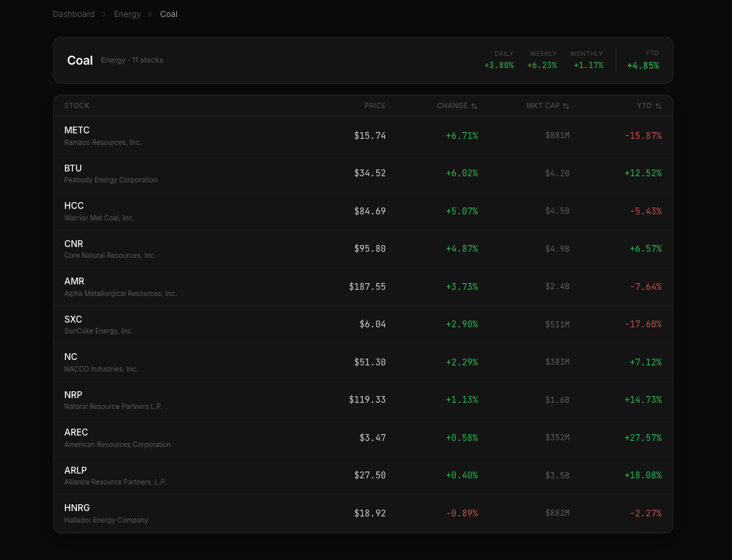Image resolution: width=732 pixels, height=560 pixels.
Task: Click the +27.57% YTD value
Action: (644, 438)
